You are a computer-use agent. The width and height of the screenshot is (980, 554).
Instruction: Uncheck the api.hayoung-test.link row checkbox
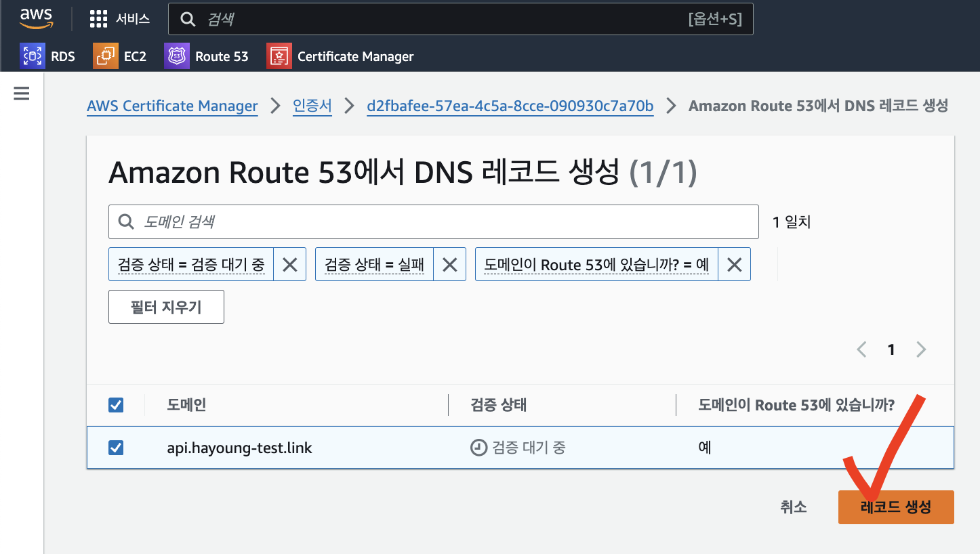116,448
